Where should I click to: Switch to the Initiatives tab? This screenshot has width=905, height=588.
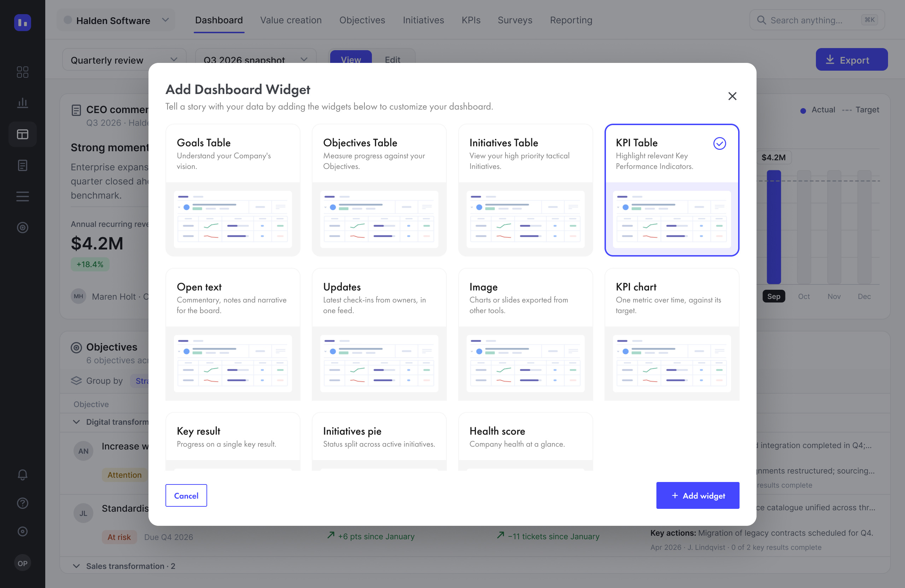pos(423,20)
